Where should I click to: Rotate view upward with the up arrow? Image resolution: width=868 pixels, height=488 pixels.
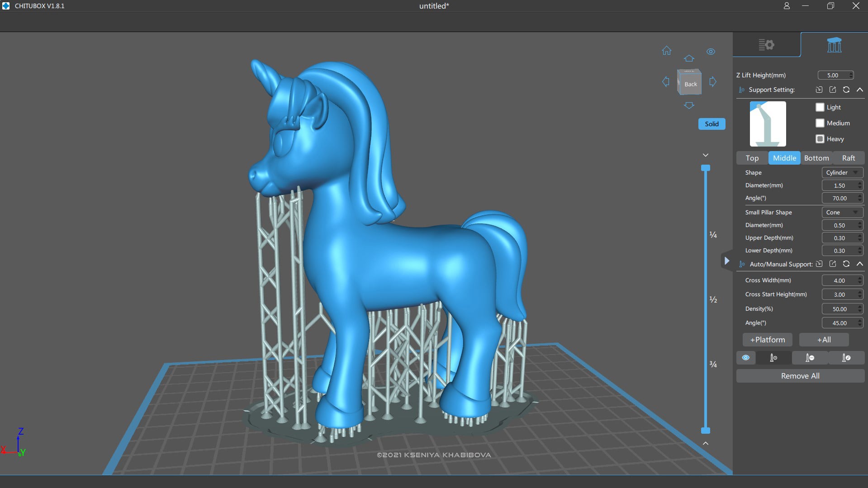coord(689,58)
